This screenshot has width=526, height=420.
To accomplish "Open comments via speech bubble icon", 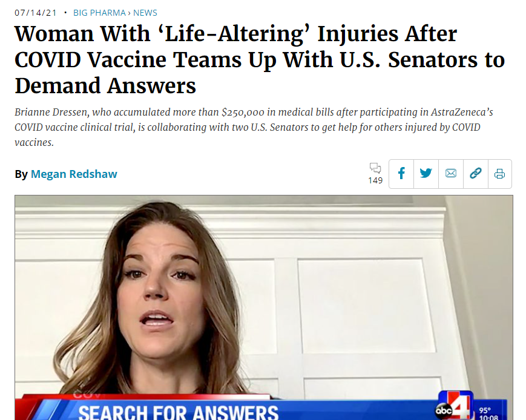I will 375,168.
